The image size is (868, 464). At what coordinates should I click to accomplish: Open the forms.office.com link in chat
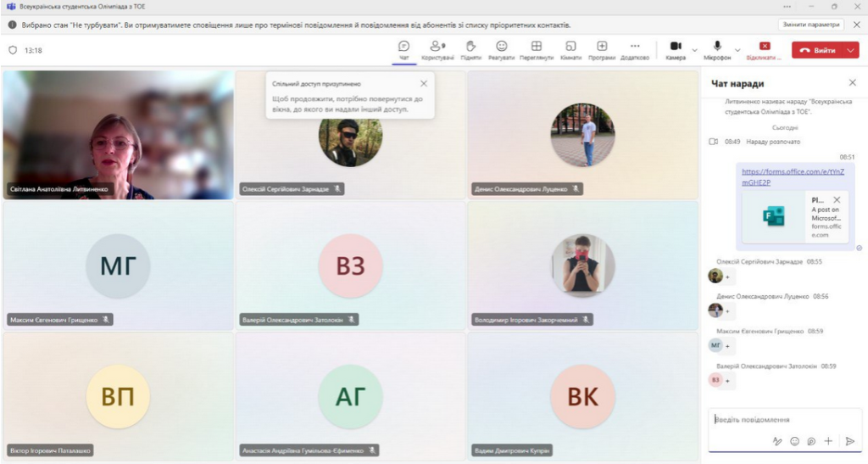(x=793, y=176)
